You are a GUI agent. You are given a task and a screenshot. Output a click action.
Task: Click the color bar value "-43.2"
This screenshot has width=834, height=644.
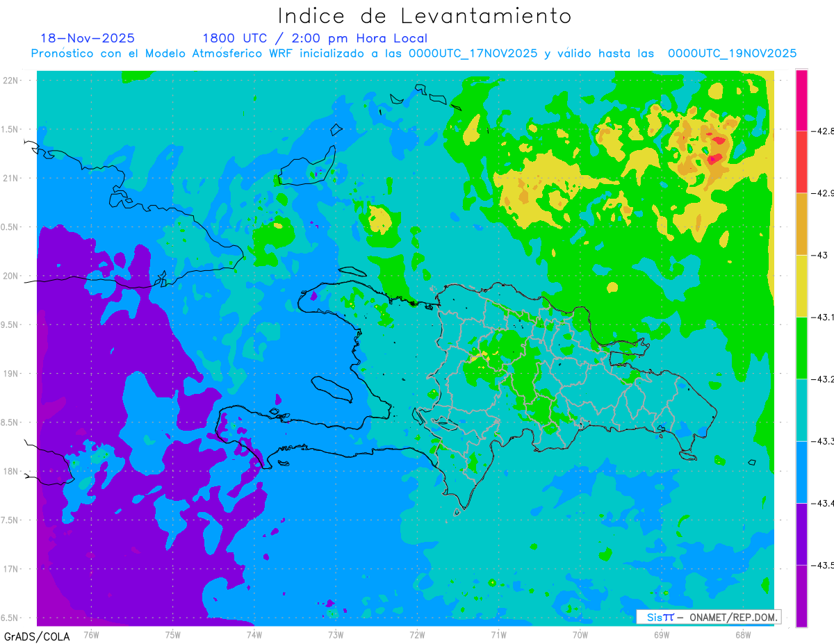[x=822, y=379]
